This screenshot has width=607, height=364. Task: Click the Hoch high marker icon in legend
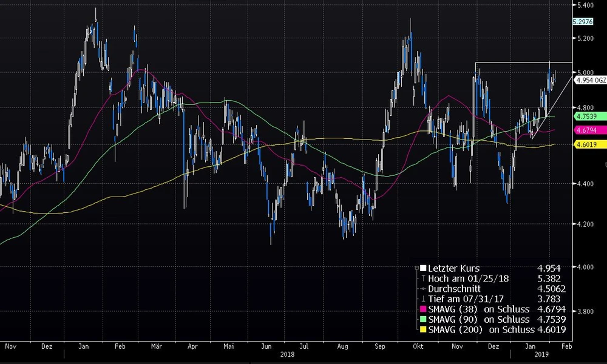point(423,278)
